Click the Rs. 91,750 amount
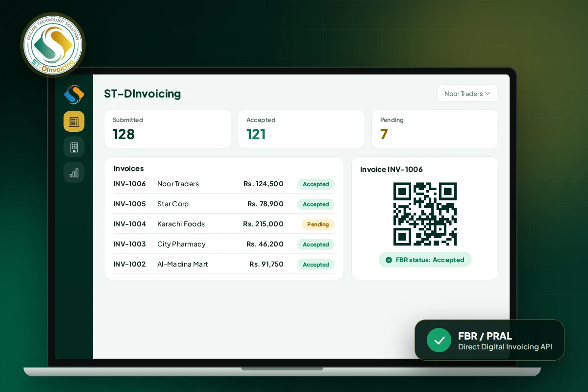 267,264
